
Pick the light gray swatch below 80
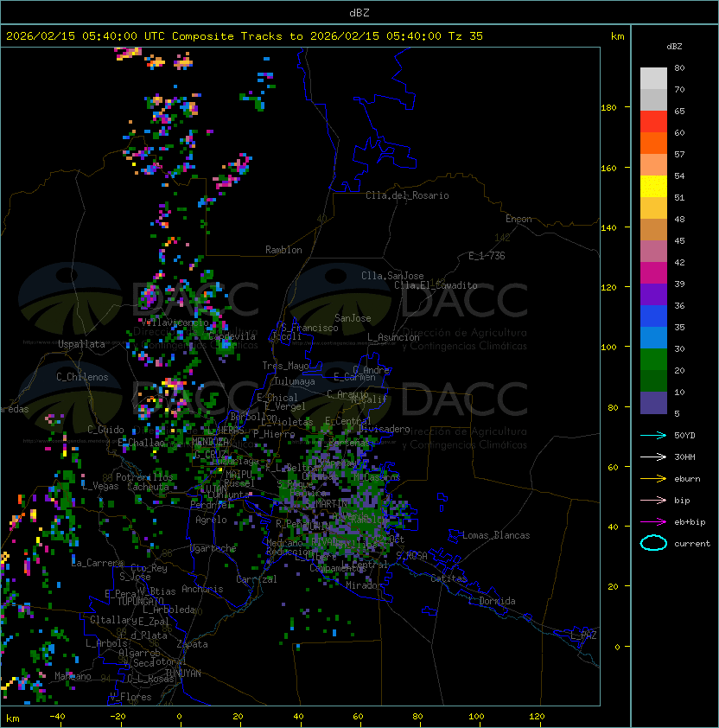pos(653,78)
